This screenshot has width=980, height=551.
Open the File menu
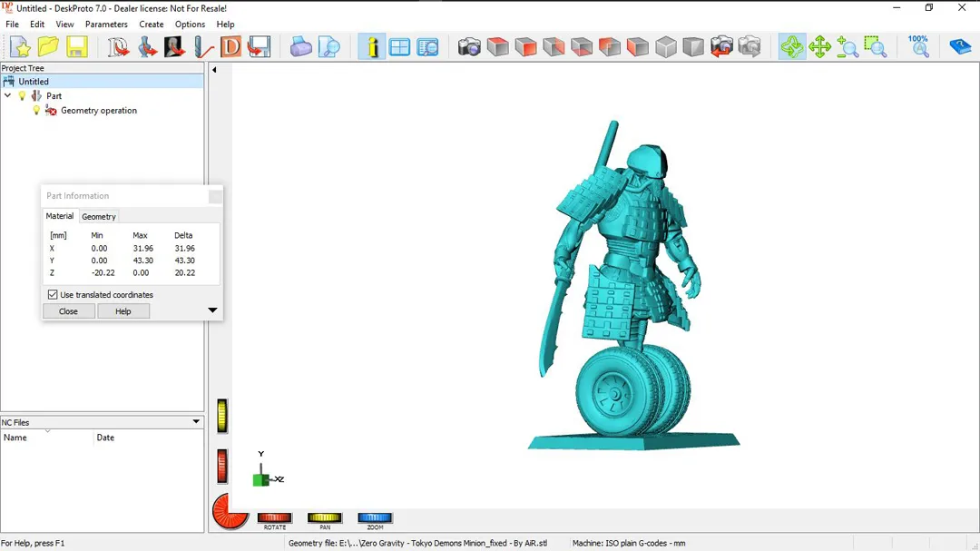12,25
